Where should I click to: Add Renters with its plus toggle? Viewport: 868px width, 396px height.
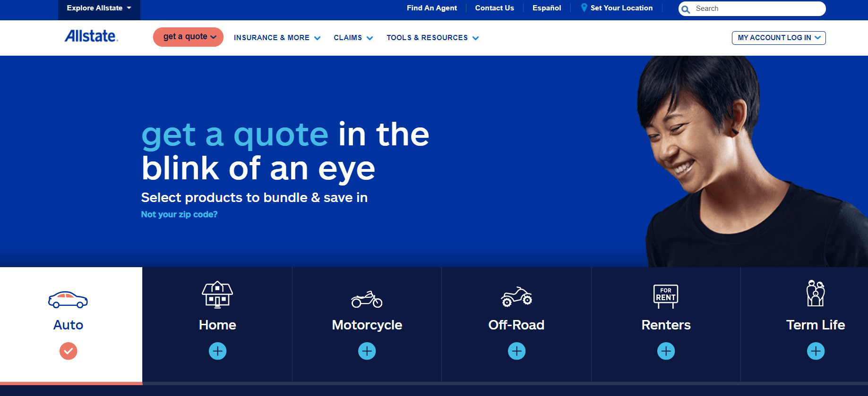point(666,351)
